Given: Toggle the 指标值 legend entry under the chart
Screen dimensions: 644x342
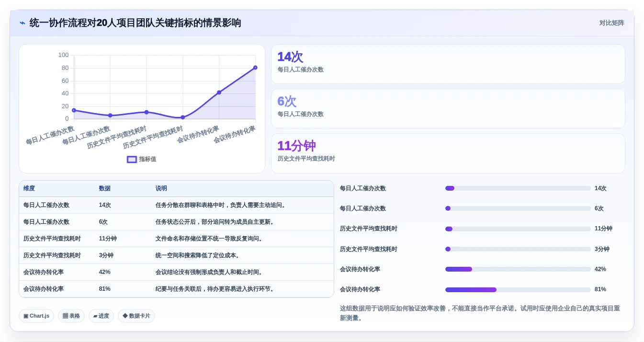Looking at the screenshot, I should coord(142,159).
